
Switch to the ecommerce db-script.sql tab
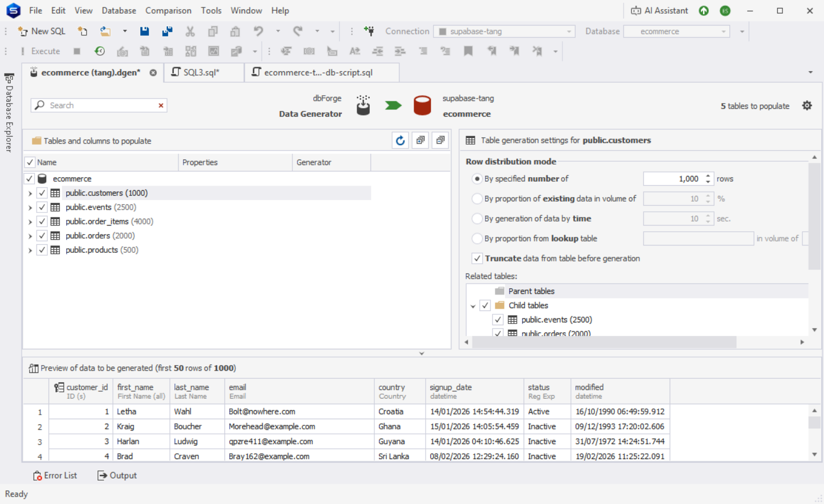pos(321,72)
